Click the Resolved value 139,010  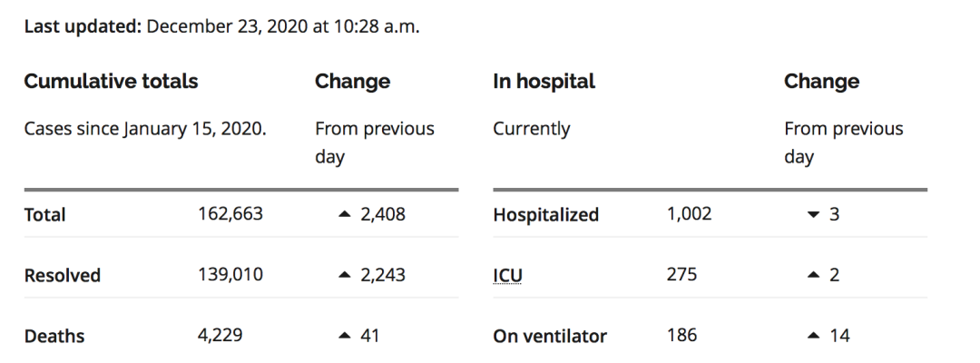tap(230, 274)
